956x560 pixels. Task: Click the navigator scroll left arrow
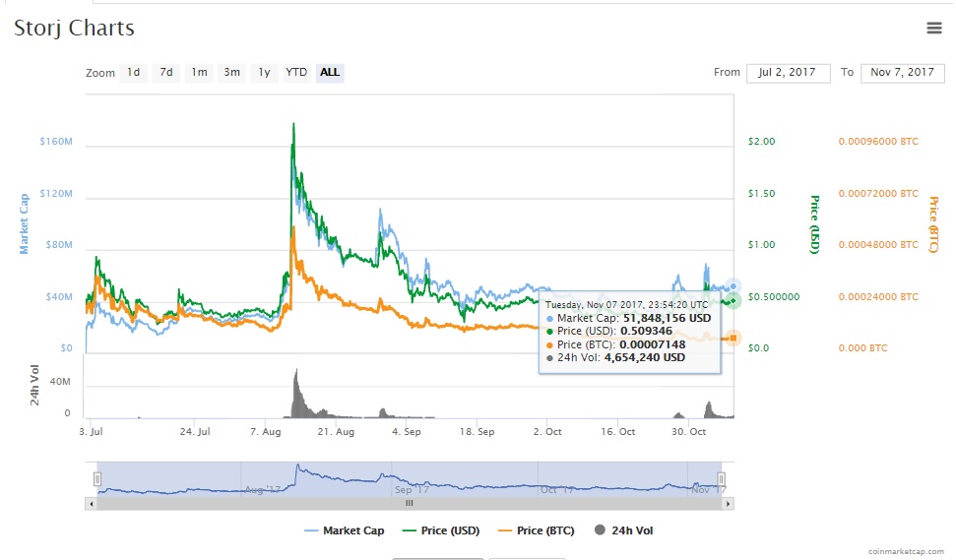[92, 504]
